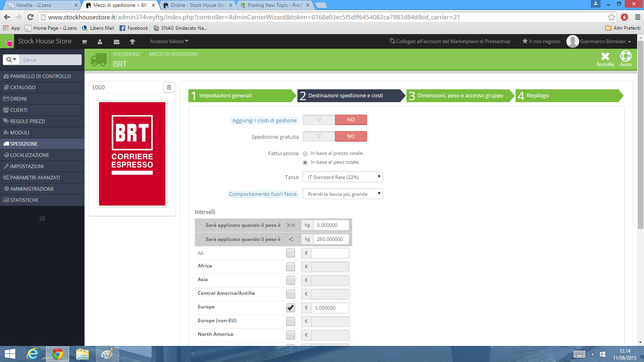Viewport: 644px width, 362px height.
Task: Delete the carrier logo with trash icon
Action: [x=169, y=87]
